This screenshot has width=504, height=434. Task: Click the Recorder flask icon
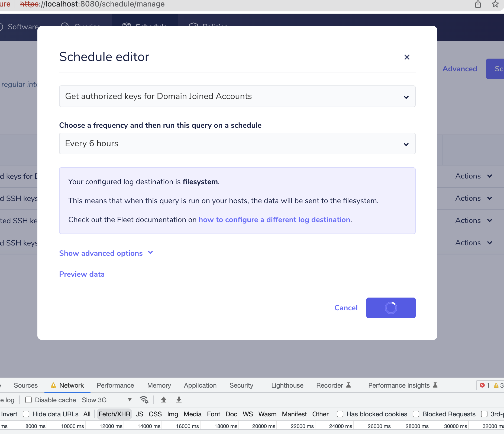349,385
